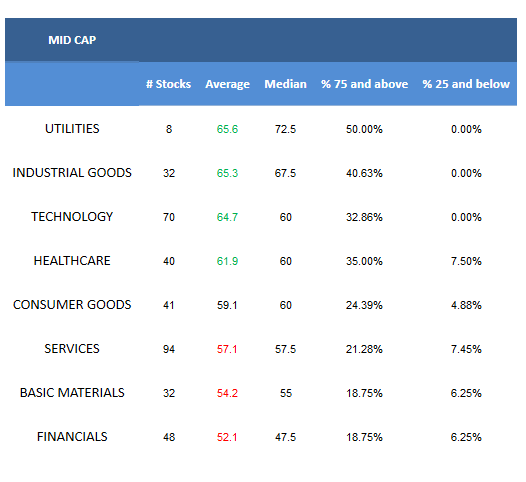Select the UTILITIES row label

coord(72,129)
